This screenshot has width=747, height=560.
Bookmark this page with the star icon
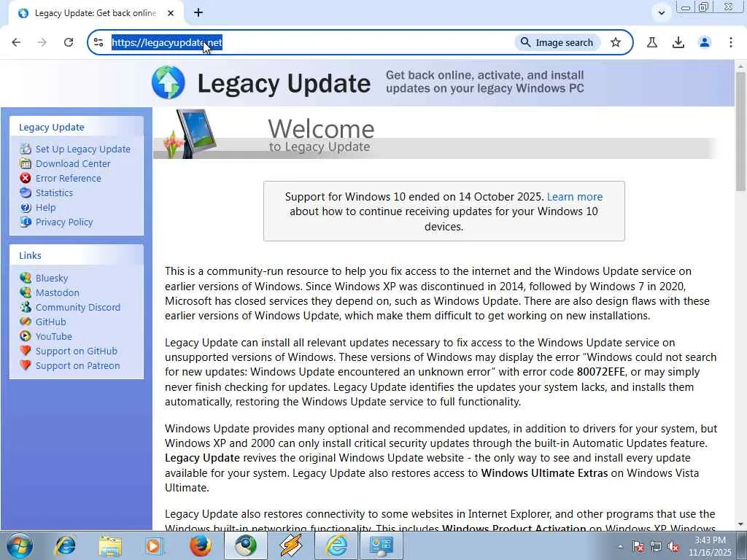616,42
